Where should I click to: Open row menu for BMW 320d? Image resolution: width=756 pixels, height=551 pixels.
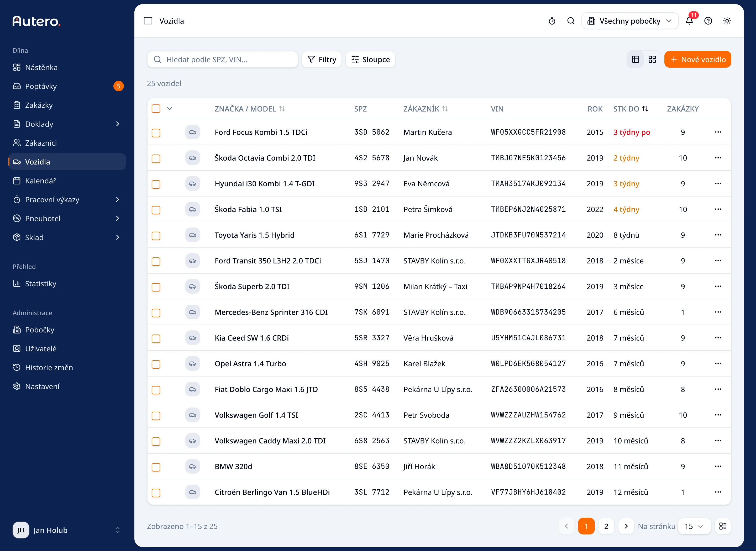pos(718,466)
